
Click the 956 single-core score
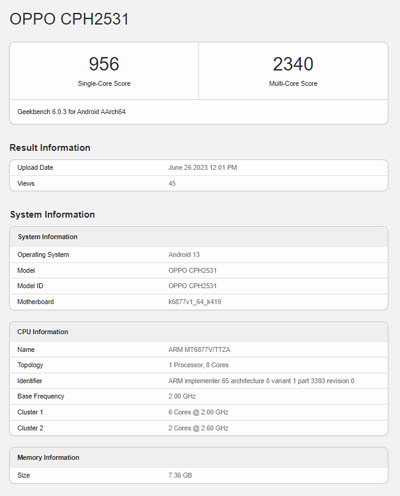tap(104, 64)
